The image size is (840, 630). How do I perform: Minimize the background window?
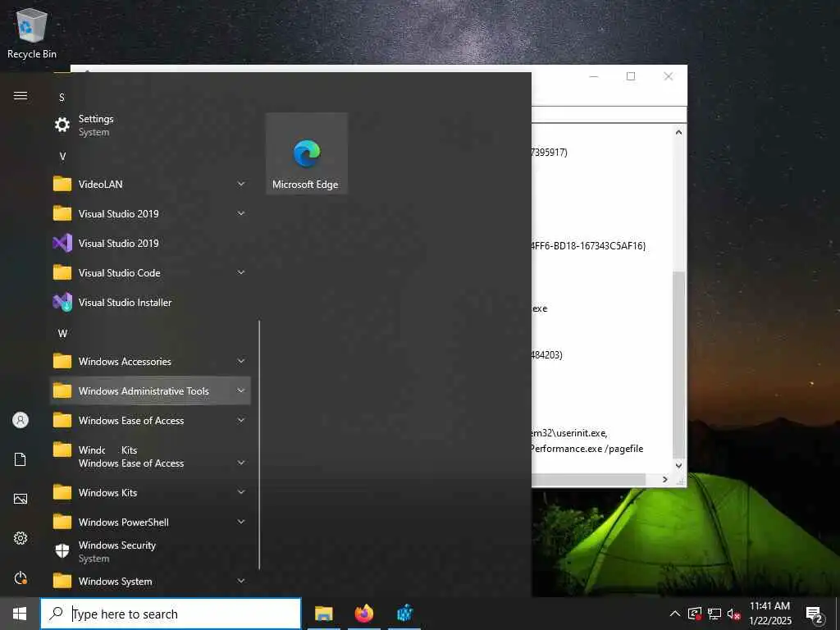[594, 76]
